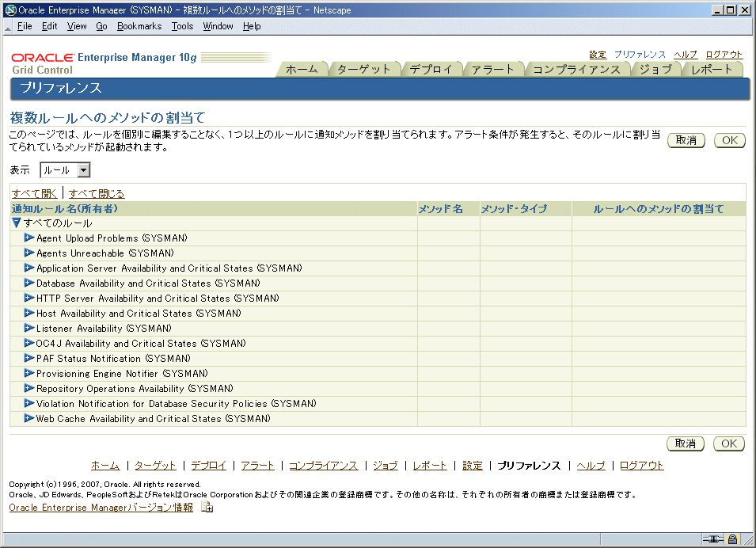Click the top-right 設定 link
This screenshot has height=548, width=756.
point(598,55)
